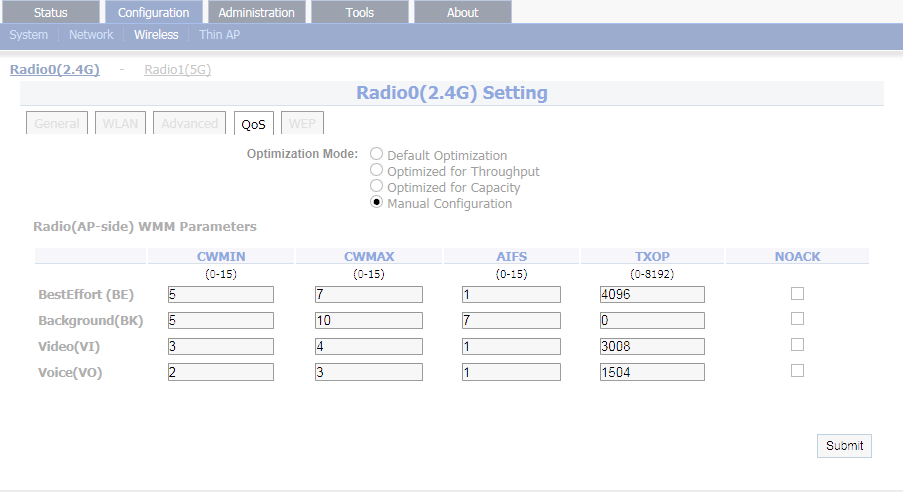Open the WEP settings tab

(302, 123)
